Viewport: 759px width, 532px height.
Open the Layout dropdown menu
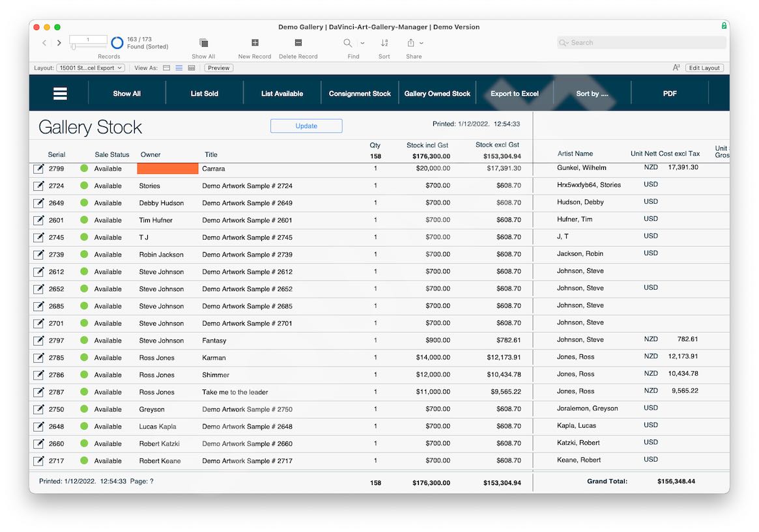(91, 68)
